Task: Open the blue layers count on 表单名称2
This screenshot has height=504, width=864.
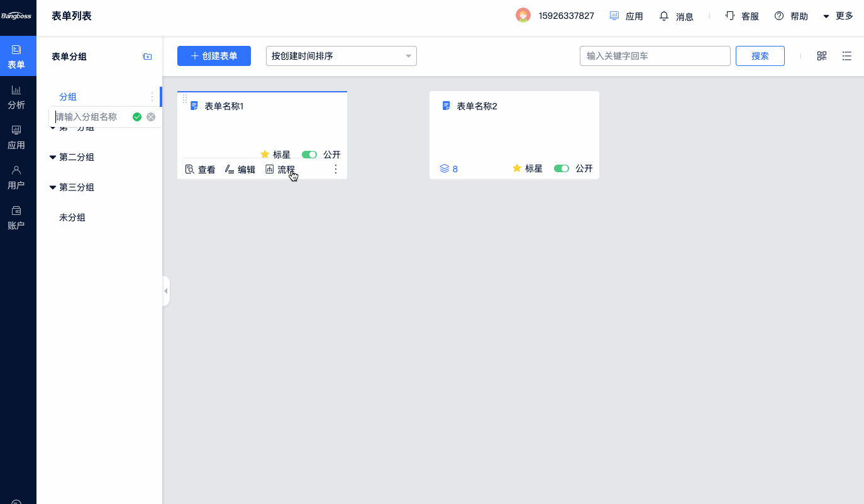Action: (x=449, y=168)
